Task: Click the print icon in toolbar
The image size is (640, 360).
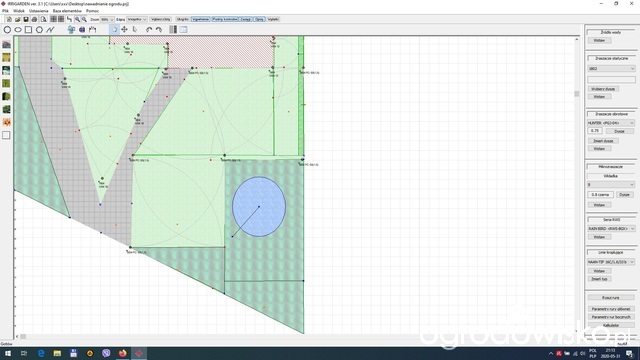Action: click(34, 19)
